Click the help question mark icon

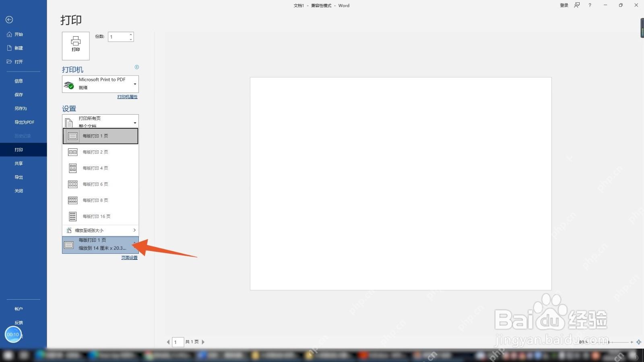click(590, 5)
